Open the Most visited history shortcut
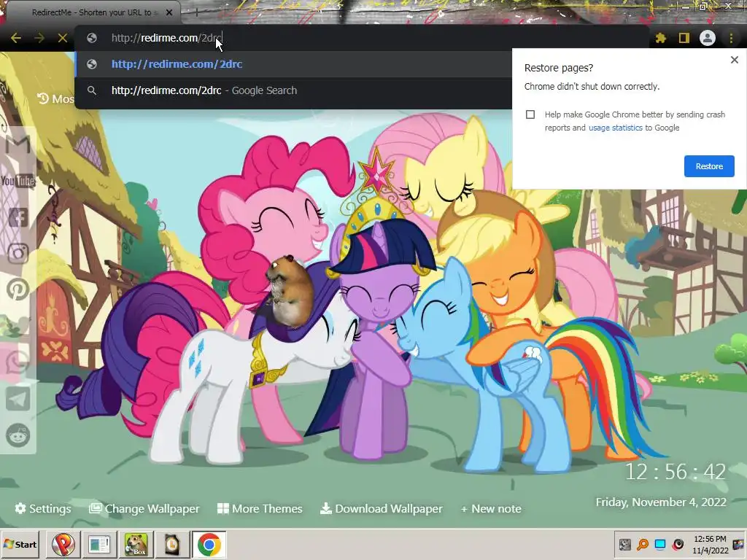 [x=55, y=98]
